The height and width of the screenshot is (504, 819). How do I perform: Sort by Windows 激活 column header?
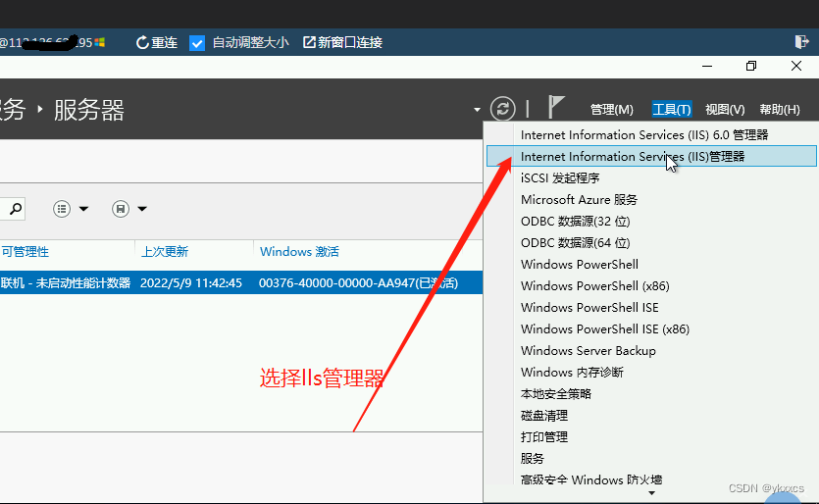coord(299,252)
